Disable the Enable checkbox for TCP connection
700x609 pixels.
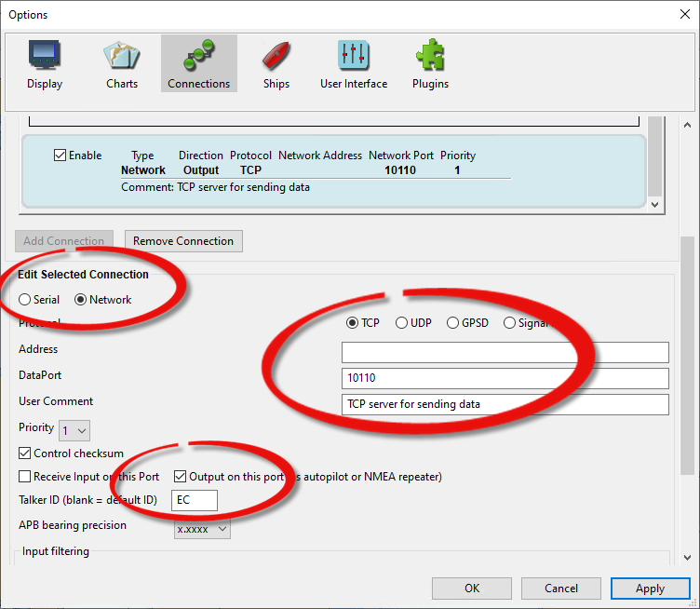pyautogui.click(x=61, y=156)
